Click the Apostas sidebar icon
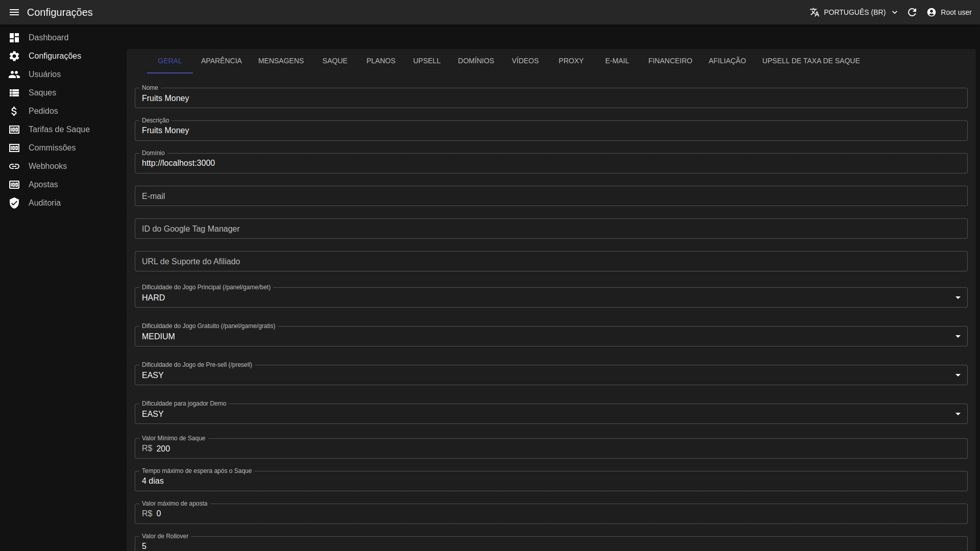Image resolution: width=980 pixels, height=551 pixels. coord(14,184)
